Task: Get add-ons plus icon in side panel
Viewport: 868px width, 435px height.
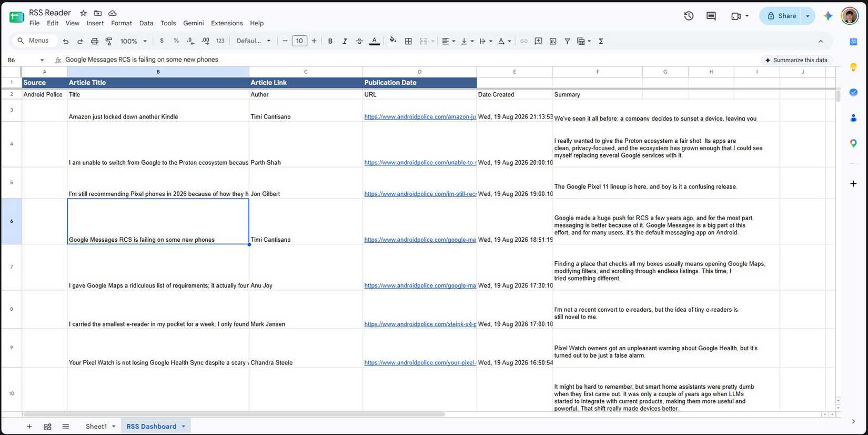Action: pyautogui.click(x=853, y=184)
